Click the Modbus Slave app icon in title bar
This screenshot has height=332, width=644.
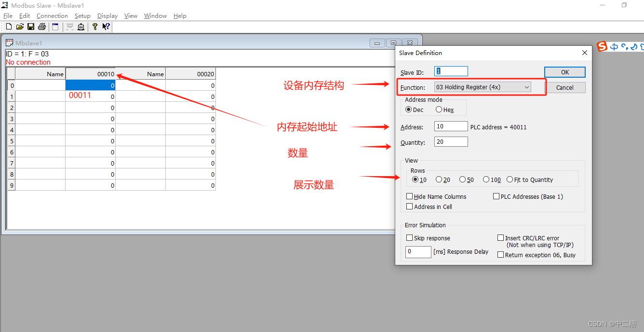coord(5,5)
